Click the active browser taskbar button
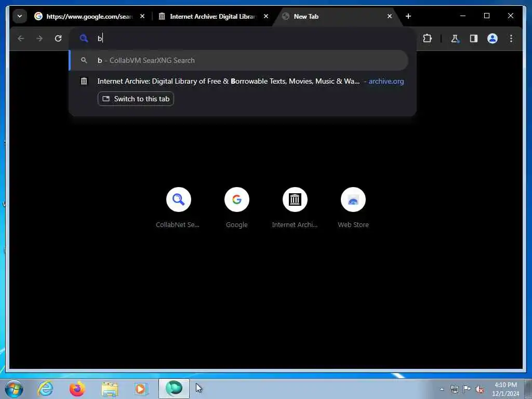Image resolution: width=532 pixels, height=399 pixels. [174, 389]
